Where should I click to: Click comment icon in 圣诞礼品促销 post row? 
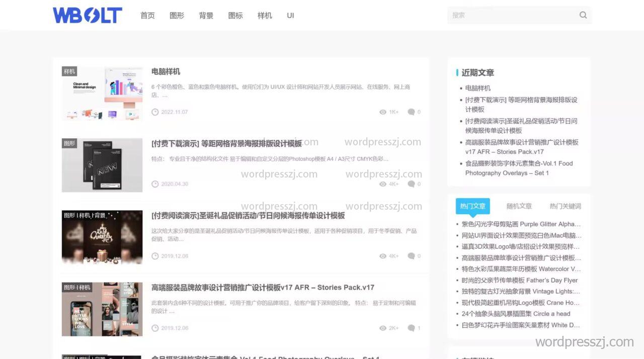coord(411,256)
